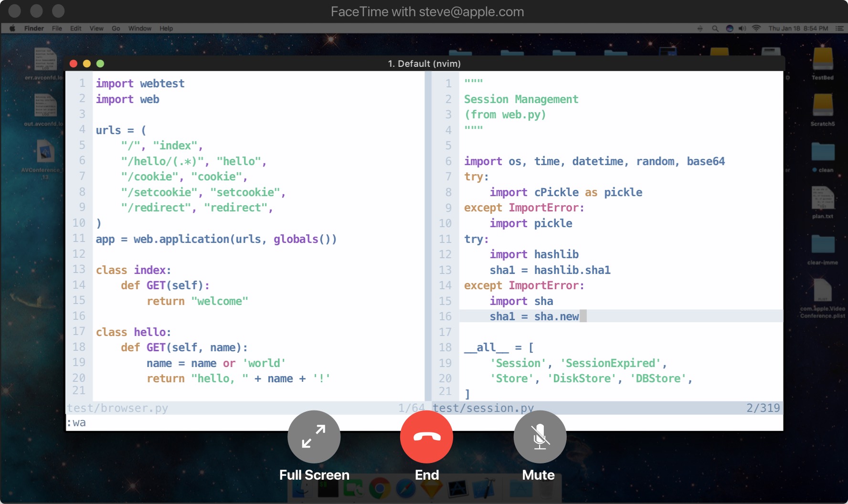Click the '"/setcookie", "setcookie",' line
Screen dimensions: 848x504
point(203,192)
